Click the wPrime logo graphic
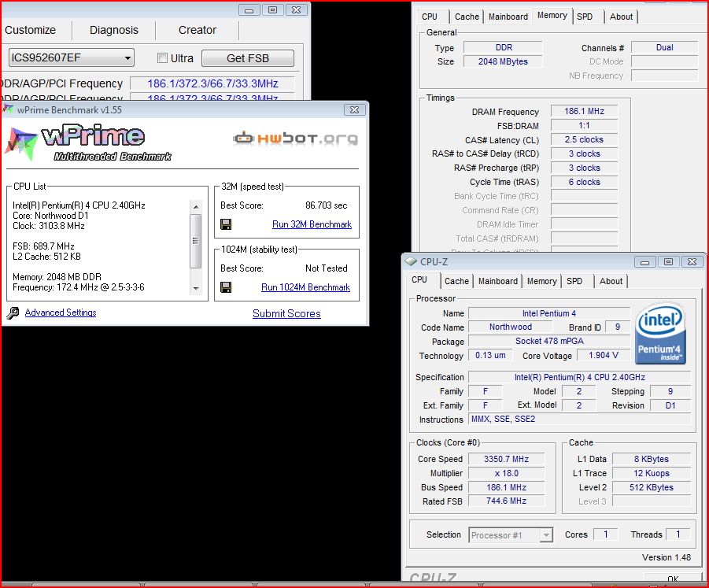The height and width of the screenshot is (588, 709). pos(89,143)
